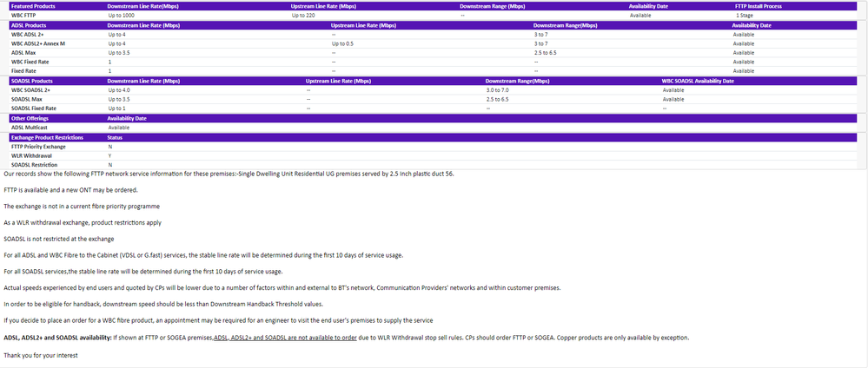868x368 pixels.
Task: Select the 'Up to 1000' downstream rate cell
Action: click(x=123, y=16)
